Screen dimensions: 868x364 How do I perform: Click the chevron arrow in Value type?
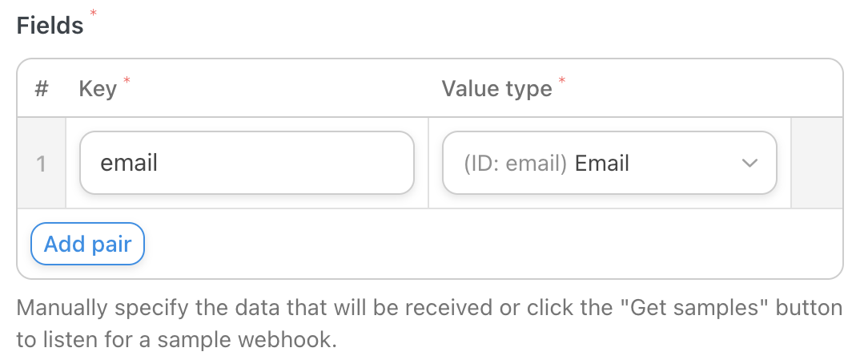(749, 164)
